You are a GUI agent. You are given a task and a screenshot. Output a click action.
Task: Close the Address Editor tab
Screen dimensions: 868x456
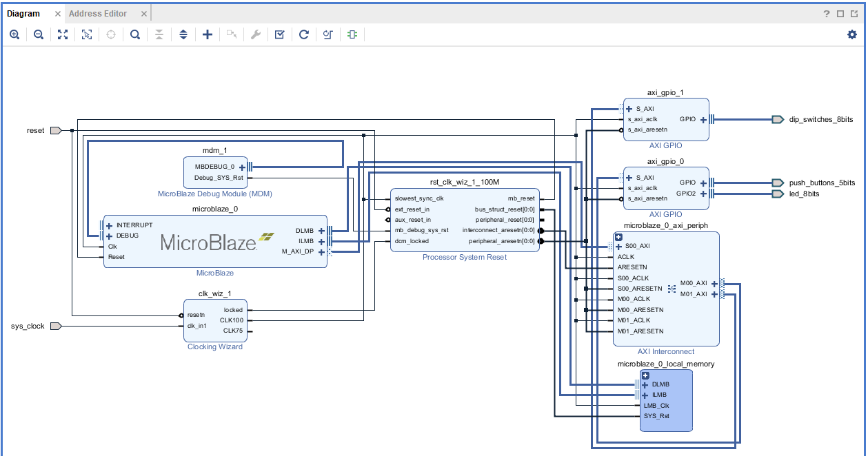click(143, 14)
